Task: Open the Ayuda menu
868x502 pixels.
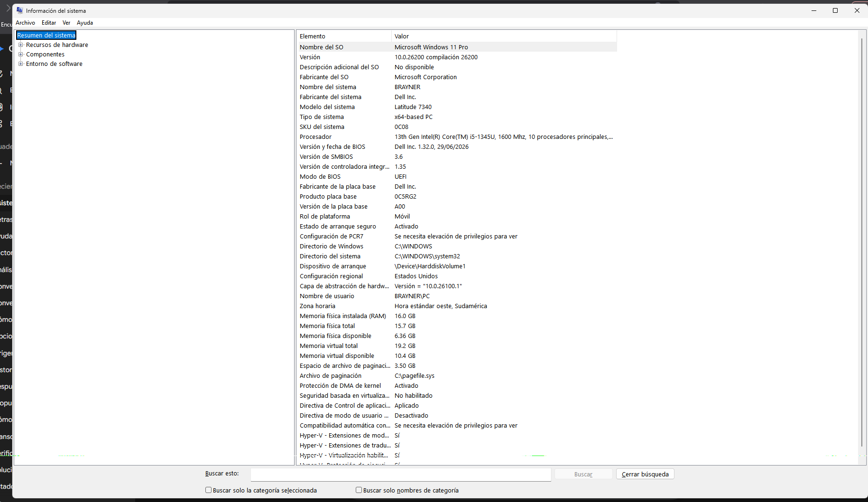Action: pos(85,23)
